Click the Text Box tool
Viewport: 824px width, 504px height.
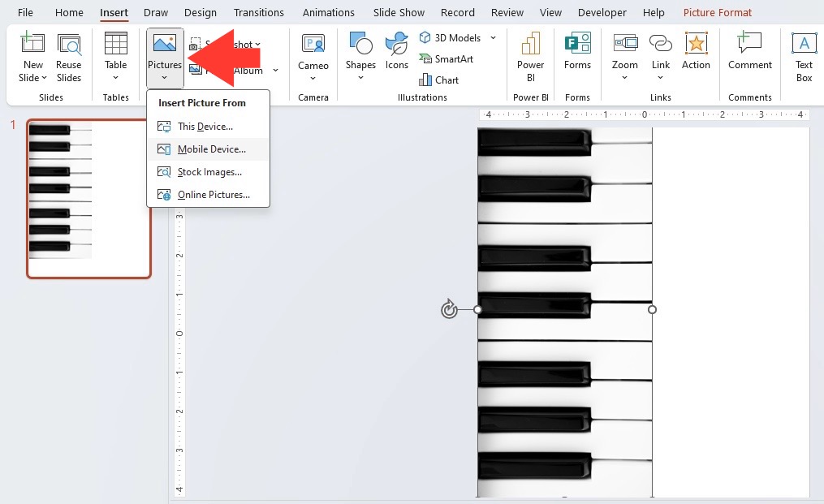click(804, 57)
